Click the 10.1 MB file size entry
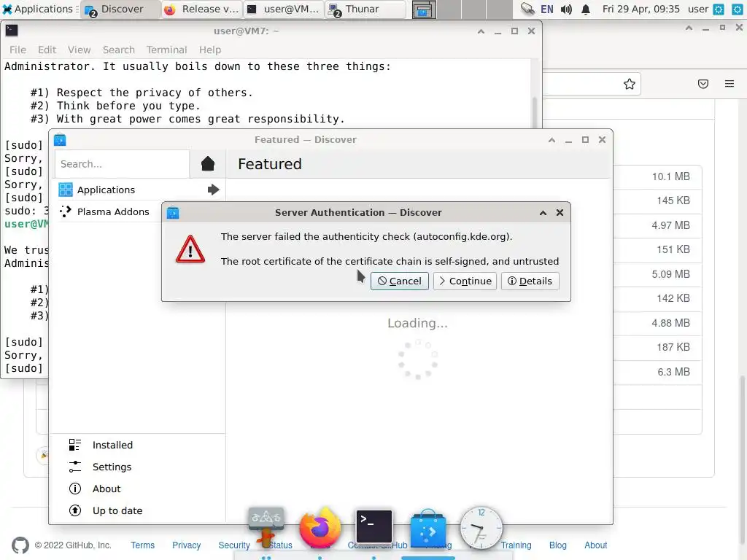This screenshot has width=747, height=560. (671, 176)
